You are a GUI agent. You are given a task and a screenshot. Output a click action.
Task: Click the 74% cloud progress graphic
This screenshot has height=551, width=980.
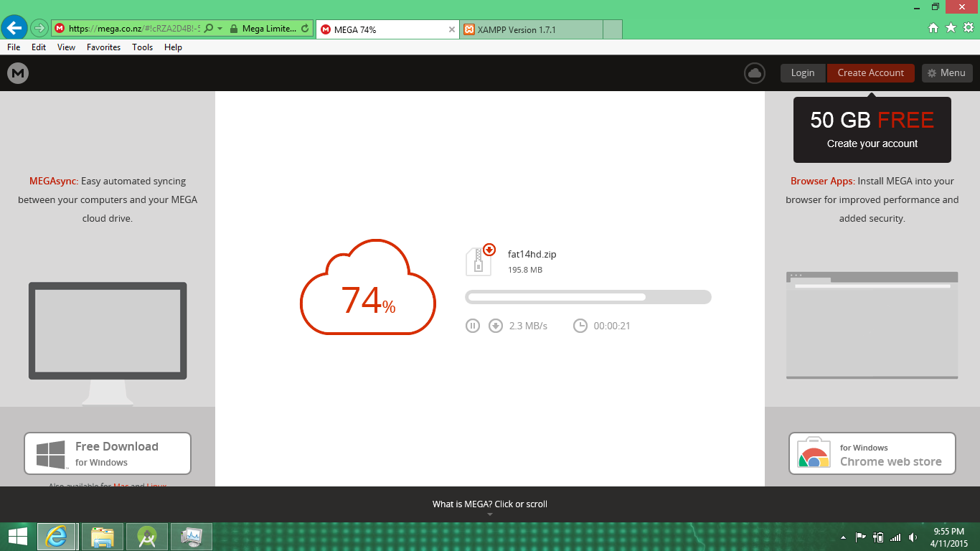[x=367, y=287]
